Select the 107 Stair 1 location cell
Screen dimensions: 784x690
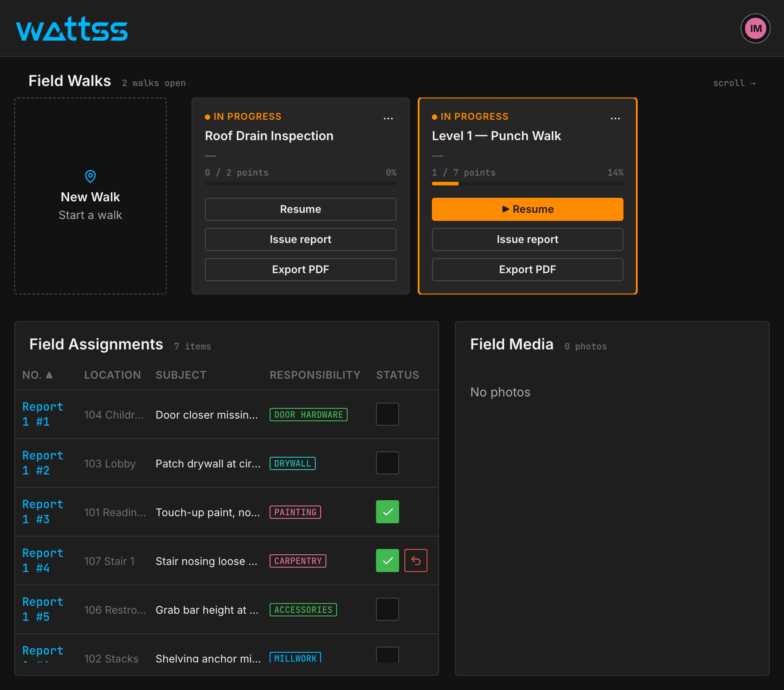[x=110, y=561]
